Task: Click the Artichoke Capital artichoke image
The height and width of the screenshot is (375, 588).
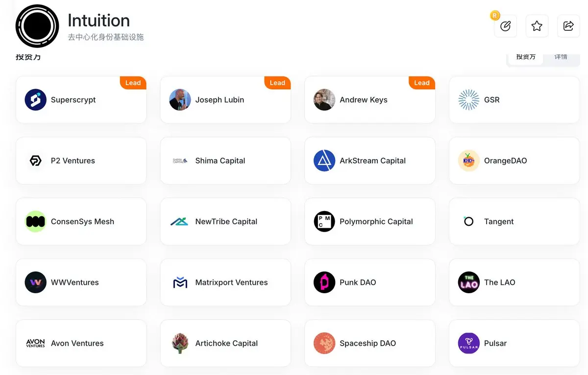Action: [x=180, y=343]
